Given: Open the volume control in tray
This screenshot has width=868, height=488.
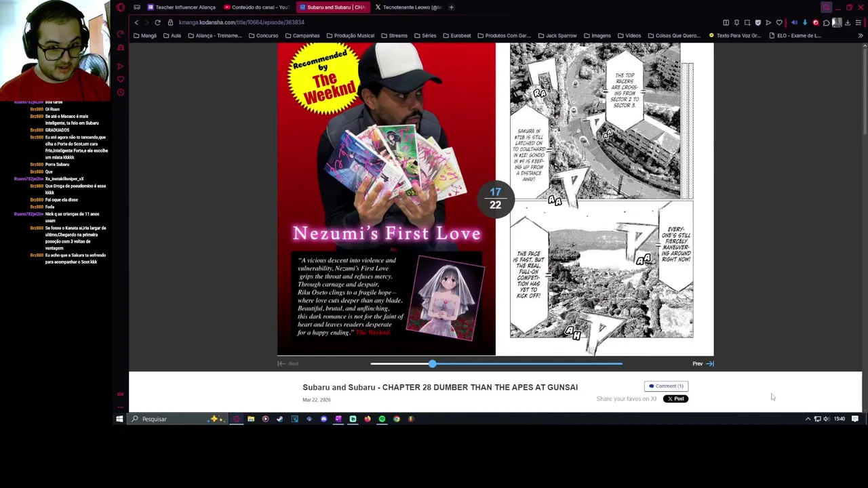Looking at the screenshot, I should coord(826,419).
